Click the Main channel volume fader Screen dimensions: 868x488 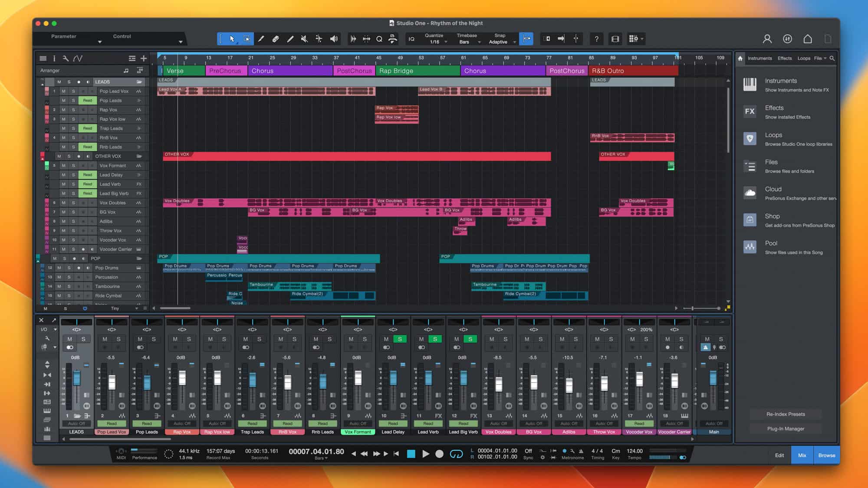(713, 377)
